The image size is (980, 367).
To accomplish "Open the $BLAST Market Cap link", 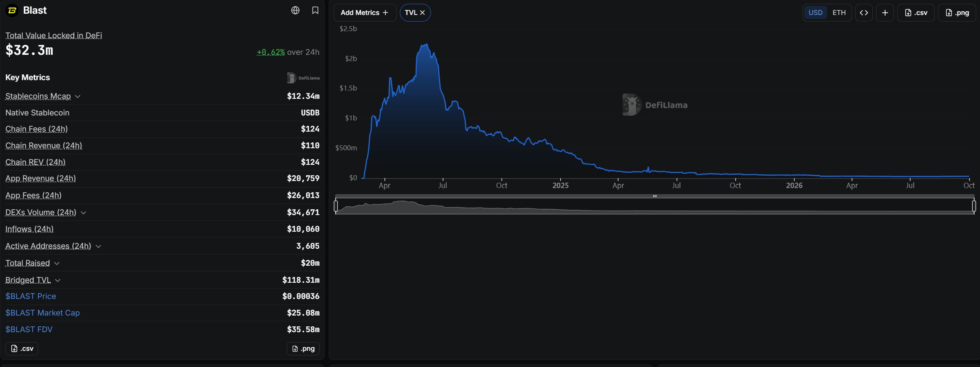I will coord(42,313).
